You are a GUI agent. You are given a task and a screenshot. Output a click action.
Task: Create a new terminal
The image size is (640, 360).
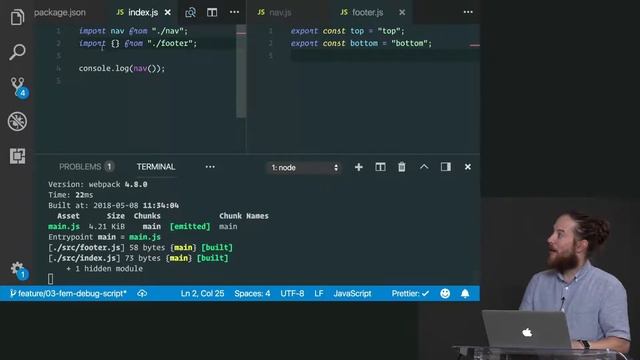click(358, 167)
